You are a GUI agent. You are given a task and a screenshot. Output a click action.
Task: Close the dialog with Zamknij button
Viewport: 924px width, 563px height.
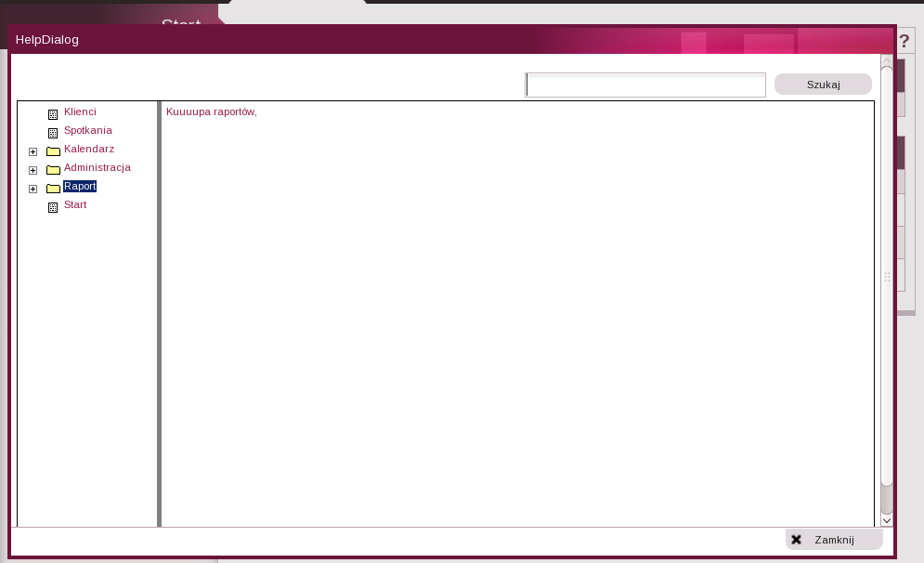(833, 540)
